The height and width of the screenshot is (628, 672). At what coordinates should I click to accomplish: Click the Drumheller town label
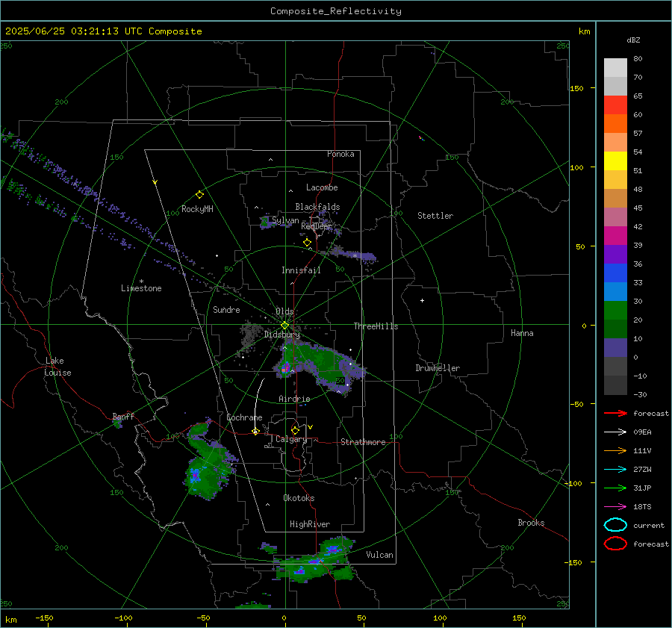click(438, 368)
